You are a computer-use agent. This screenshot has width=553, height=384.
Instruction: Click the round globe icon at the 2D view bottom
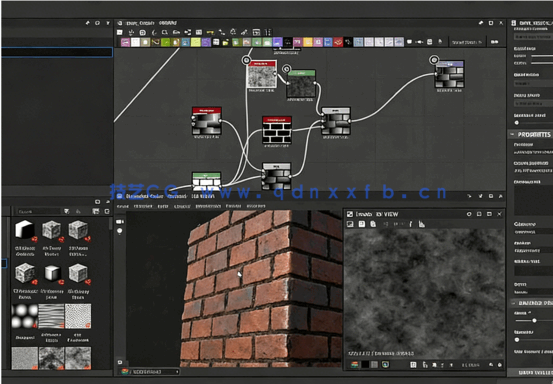385,365
